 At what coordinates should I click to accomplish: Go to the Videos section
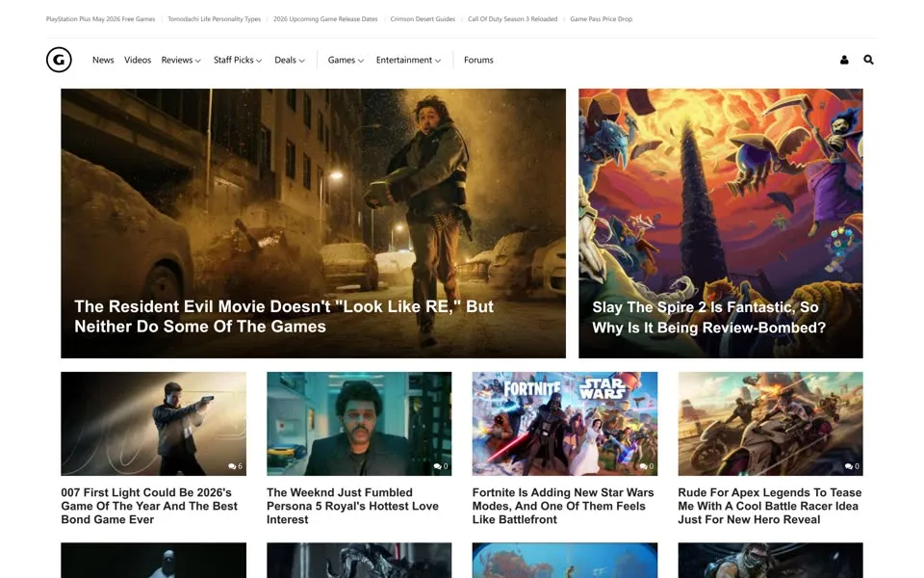(x=138, y=60)
